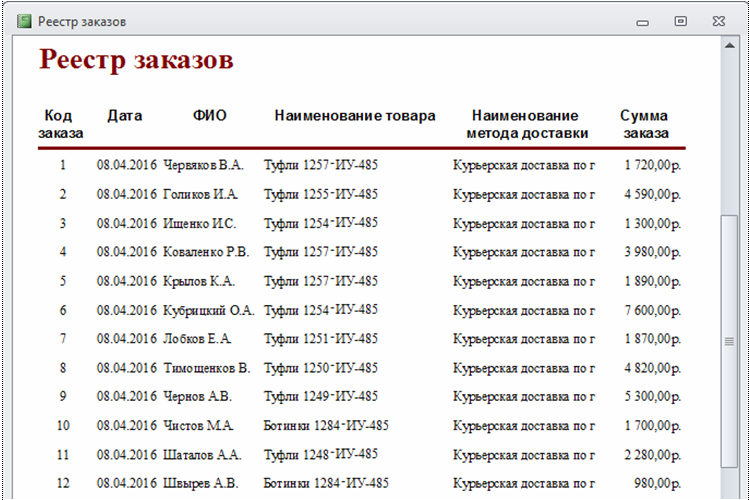749x500 pixels.
Task: Select customer name Червяков В.А.
Action: point(203,165)
